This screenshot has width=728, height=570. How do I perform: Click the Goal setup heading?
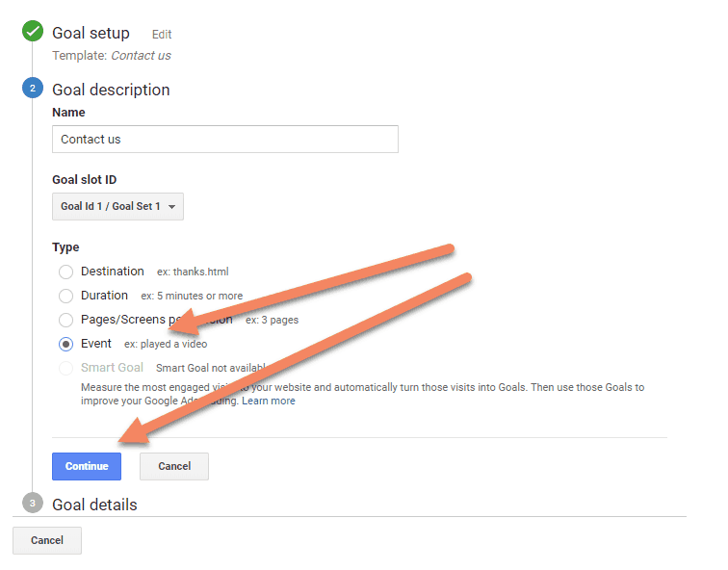click(91, 33)
